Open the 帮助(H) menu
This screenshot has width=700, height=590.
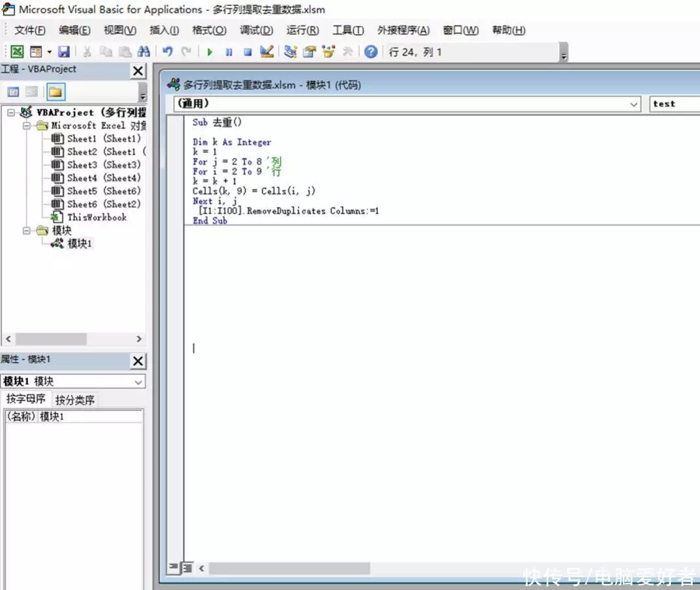(509, 30)
